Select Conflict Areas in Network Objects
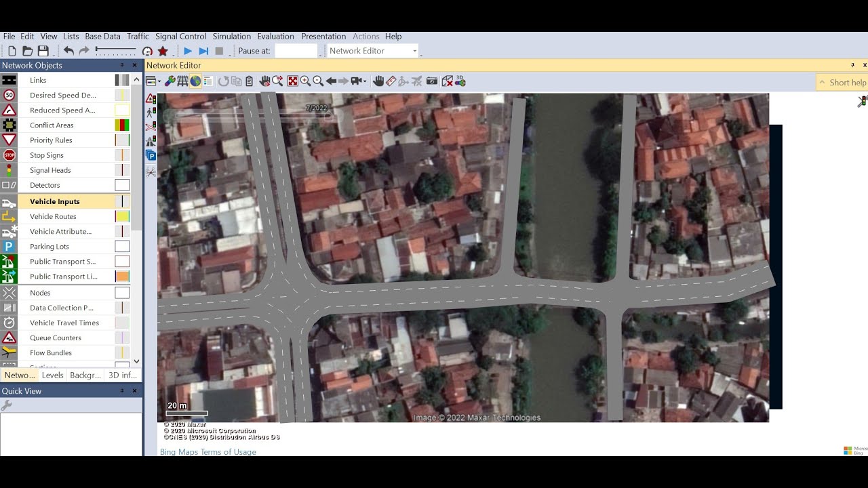 pyautogui.click(x=52, y=125)
